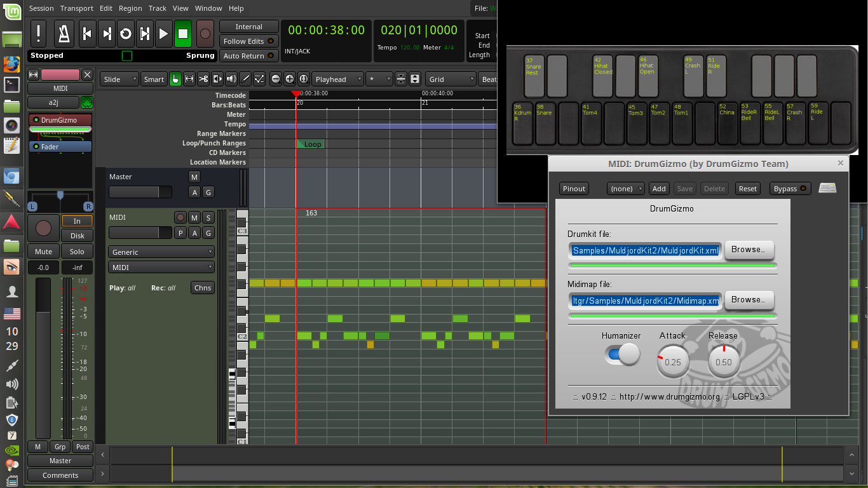Toggle Mute in the mixer strip
The width and height of the screenshot is (868, 488).
[x=44, y=252]
